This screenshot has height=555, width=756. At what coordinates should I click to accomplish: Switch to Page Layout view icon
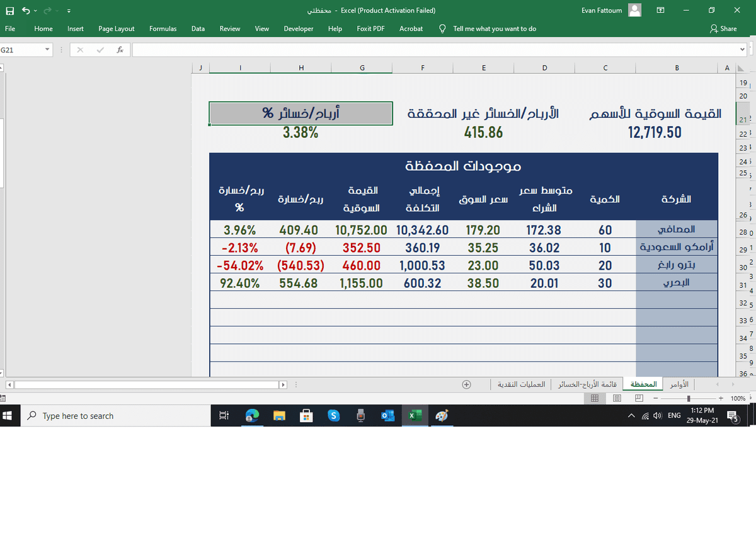617,398
